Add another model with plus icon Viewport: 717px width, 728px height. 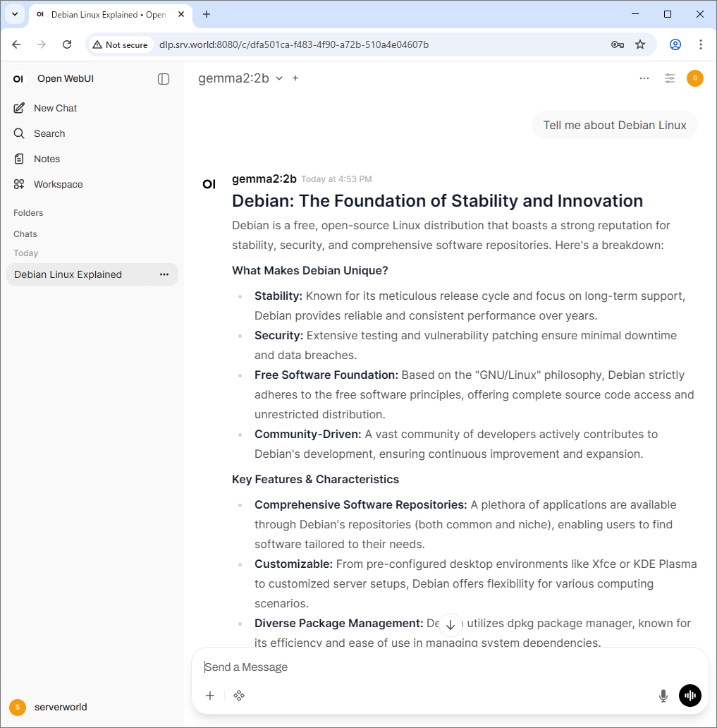tap(295, 78)
